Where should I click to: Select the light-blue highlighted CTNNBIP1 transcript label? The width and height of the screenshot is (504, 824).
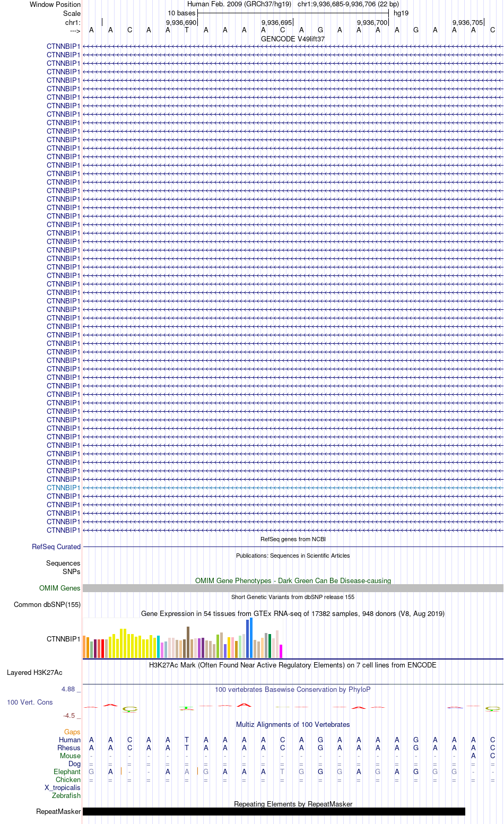coord(63,488)
